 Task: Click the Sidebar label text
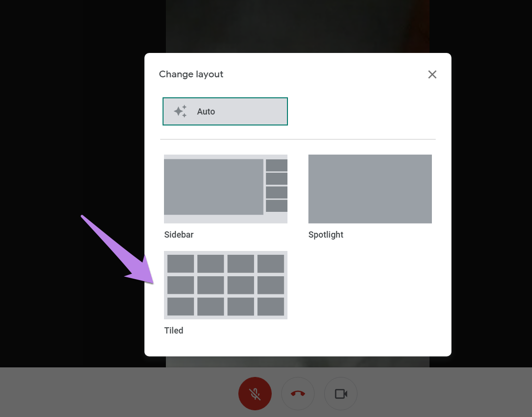pos(179,235)
